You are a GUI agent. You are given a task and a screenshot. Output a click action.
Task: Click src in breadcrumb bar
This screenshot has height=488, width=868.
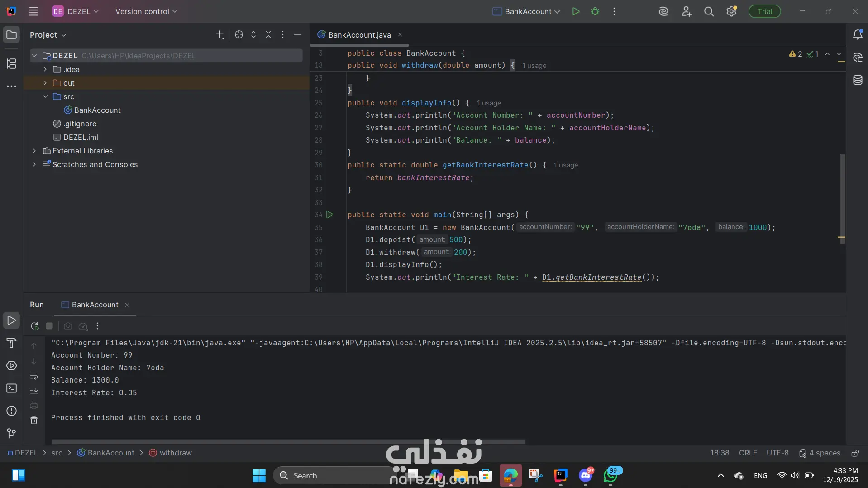pos(57,453)
